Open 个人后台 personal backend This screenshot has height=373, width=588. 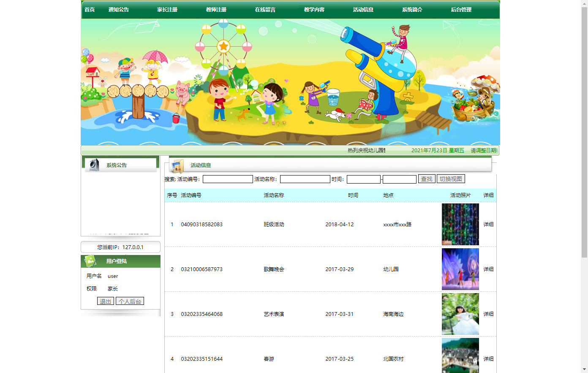click(130, 301)
